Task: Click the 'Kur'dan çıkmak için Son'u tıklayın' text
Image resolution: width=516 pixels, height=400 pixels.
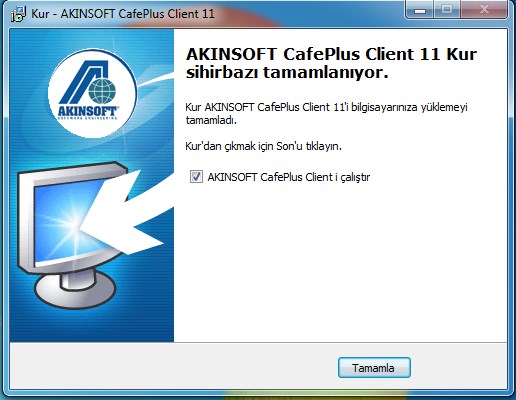Action: [263, 146]
